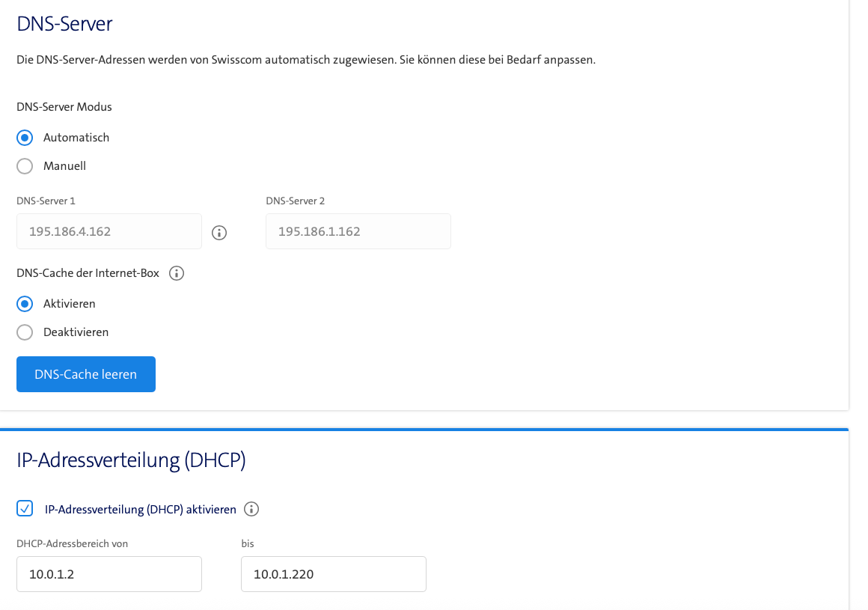The width and height of the screenshot is (868, 610).
Task: Toggle the IP-Adressverteilung (DHCP) aktivieren checkbox
Action: 25,508
